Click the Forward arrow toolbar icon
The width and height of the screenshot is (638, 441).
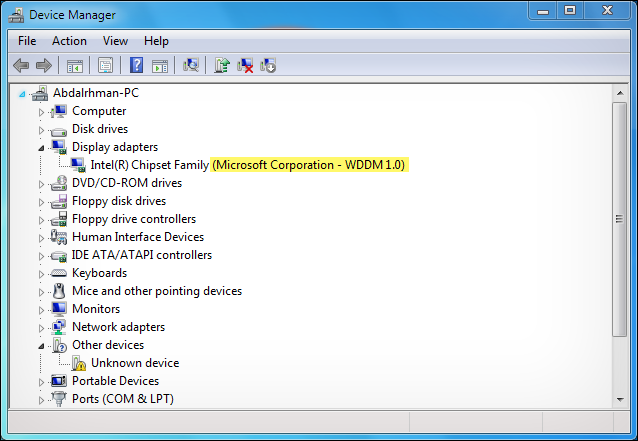[44, 65]
